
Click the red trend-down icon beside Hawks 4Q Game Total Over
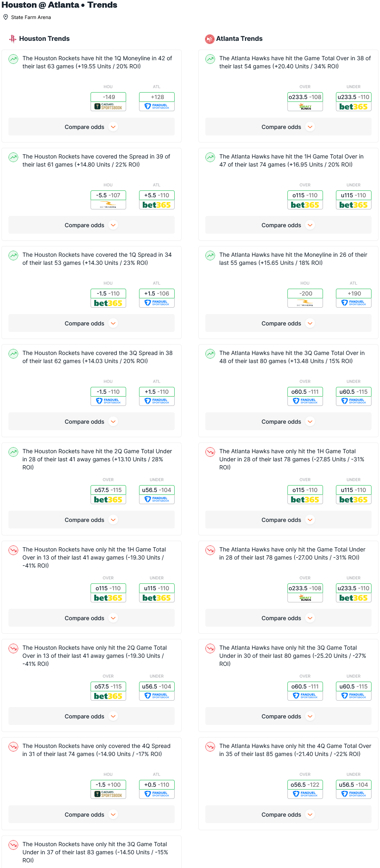click(210, 747)
